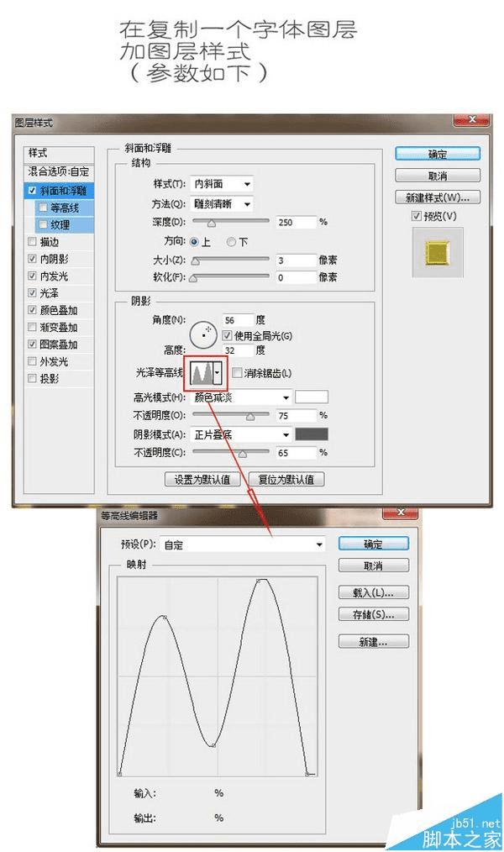This screenshot has width=504, height=852.
Task: Click the 复位为默认值 button
Action: (x=286, y=479)
